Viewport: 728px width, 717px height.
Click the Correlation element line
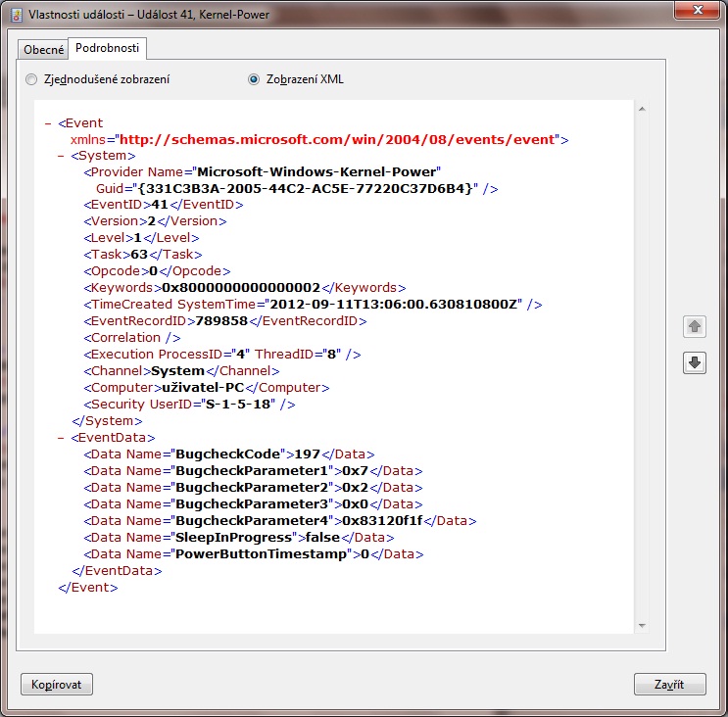tap(132, 338)
